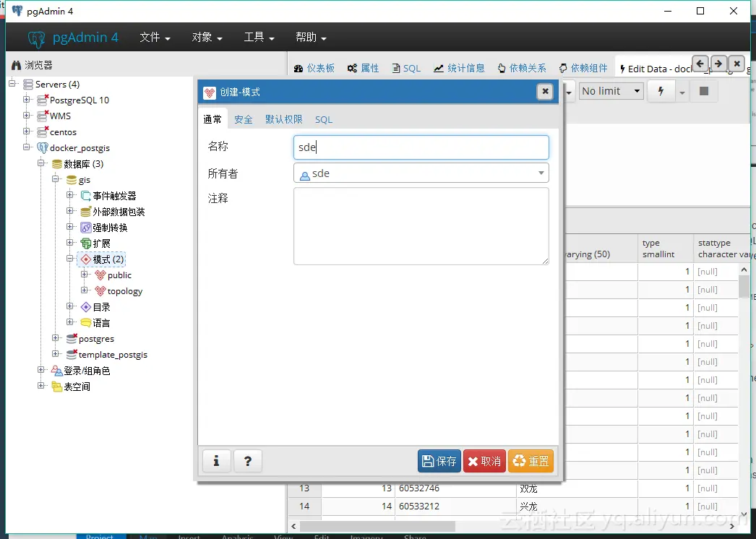Collapse the 数据库 (3) node
The width and height of the screenshot is (756, 539).
[41, 163]
